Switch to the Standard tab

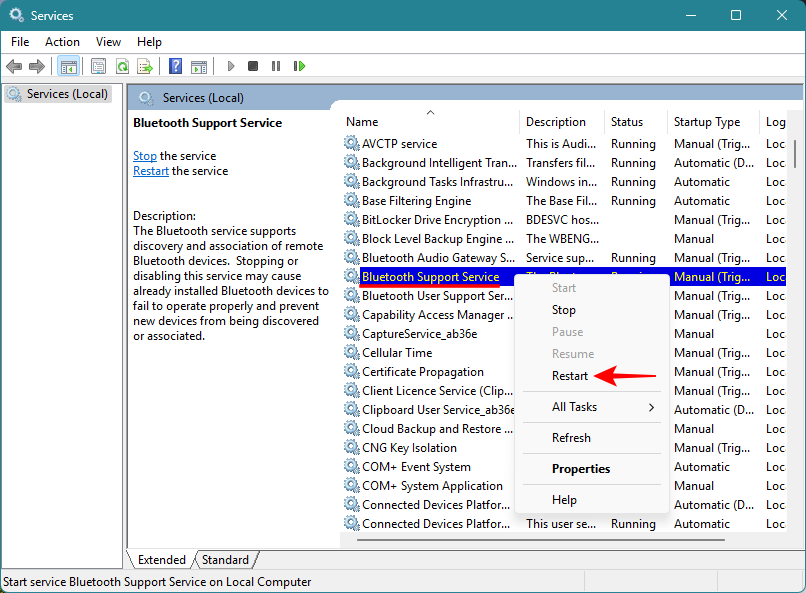pyautogui.click(x=225, y=560)
